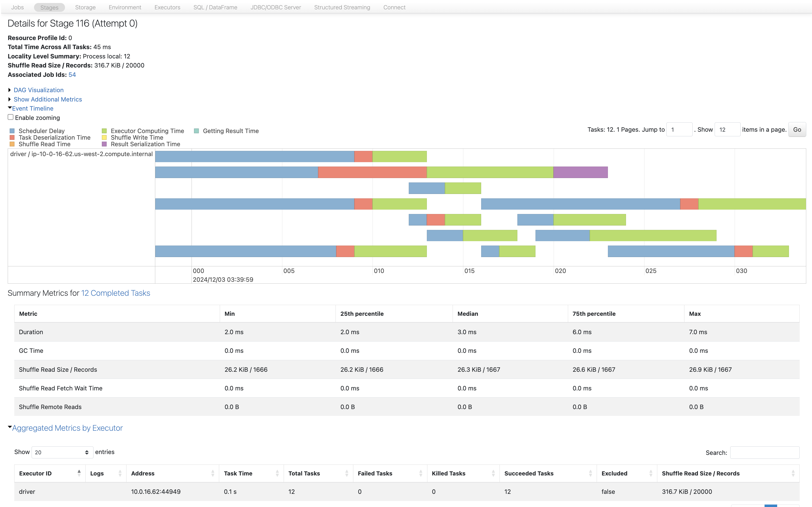Open associated Job Id 54
This screenshot has height=507, width=812.
point(72,74)
